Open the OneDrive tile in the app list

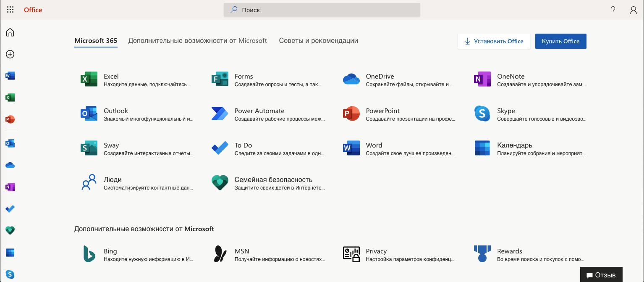click(399, 79)
